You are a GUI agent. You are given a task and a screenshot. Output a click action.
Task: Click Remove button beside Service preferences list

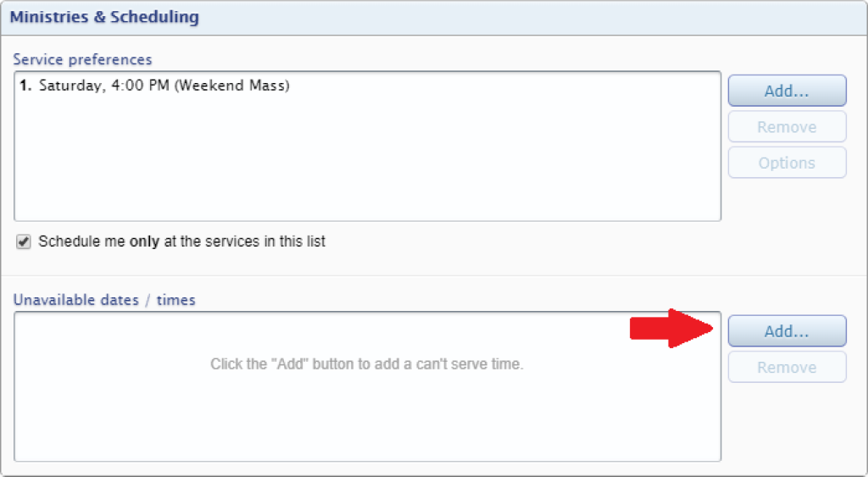click(x=787, y=127)
